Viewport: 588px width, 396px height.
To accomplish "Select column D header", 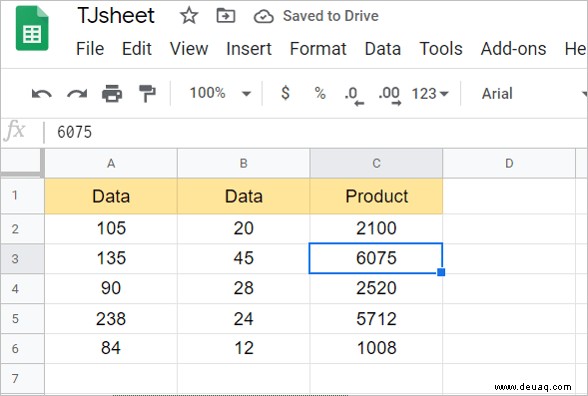I will [509, 163].
